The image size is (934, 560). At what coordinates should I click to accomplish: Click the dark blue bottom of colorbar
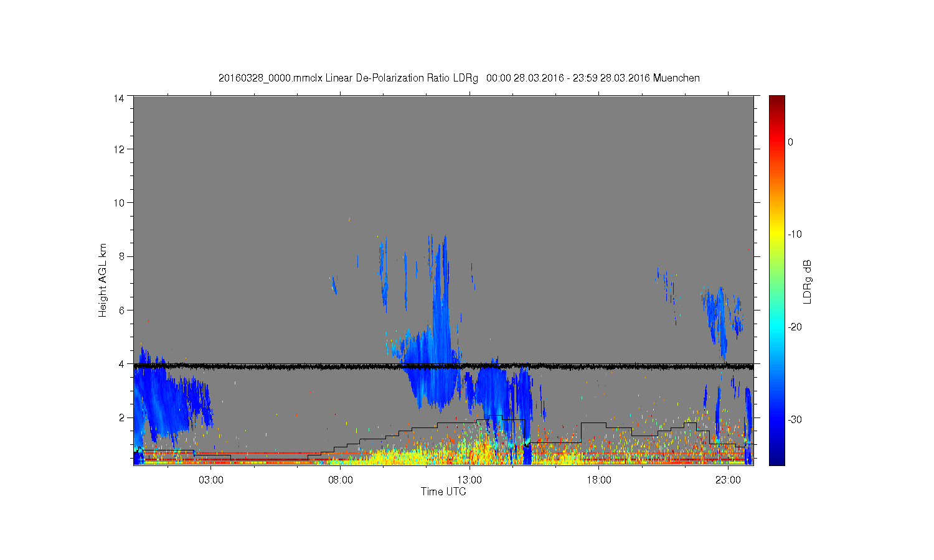pos(777,459)
